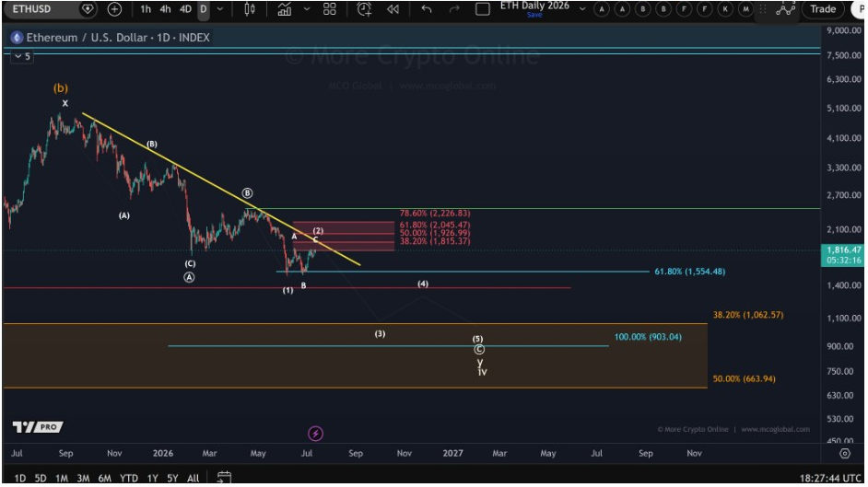Select the yellow descending trendline

221,190
